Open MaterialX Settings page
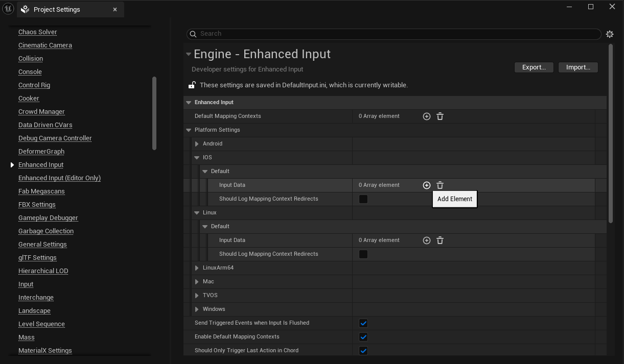This screenshot has height=364, width=624. point(45,350)
